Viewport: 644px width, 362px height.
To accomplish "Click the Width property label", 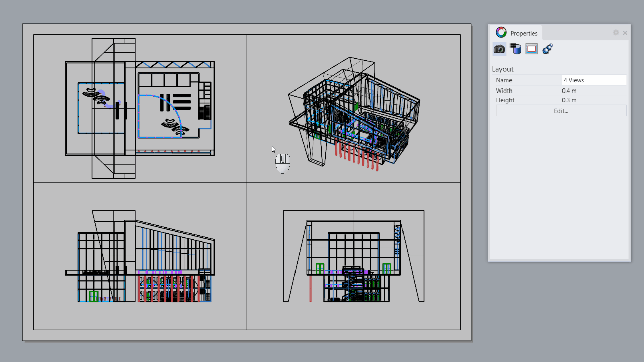I will click(504, 91).
